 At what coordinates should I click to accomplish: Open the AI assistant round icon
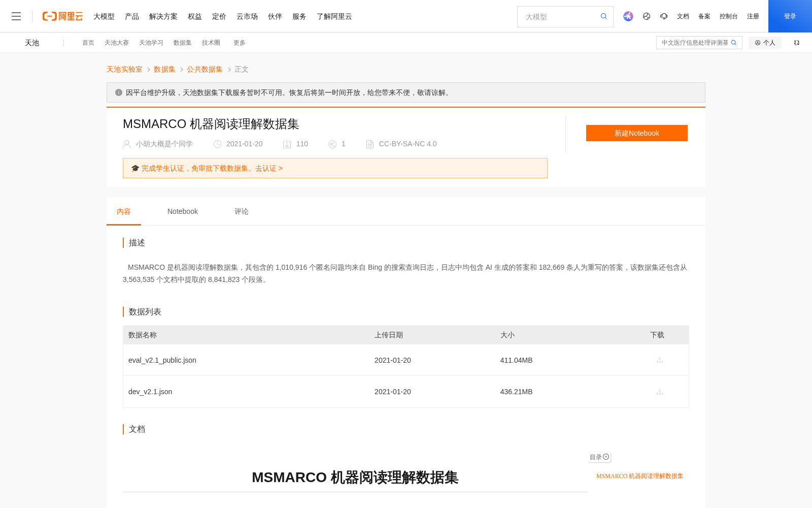tap(628, 16)
